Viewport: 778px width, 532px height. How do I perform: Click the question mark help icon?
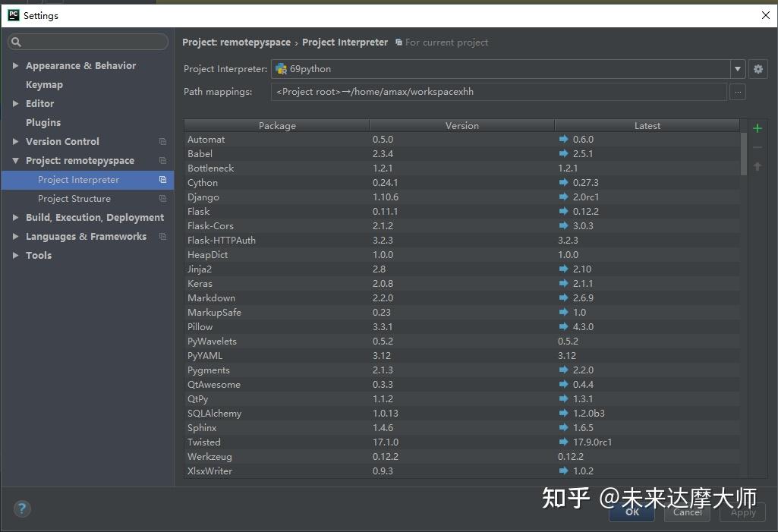[22, 508]
